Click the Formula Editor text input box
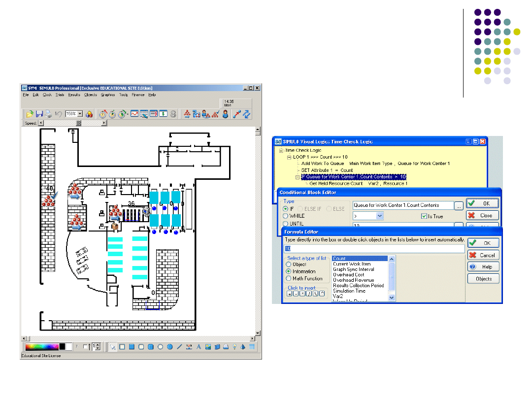 point(374,249)
